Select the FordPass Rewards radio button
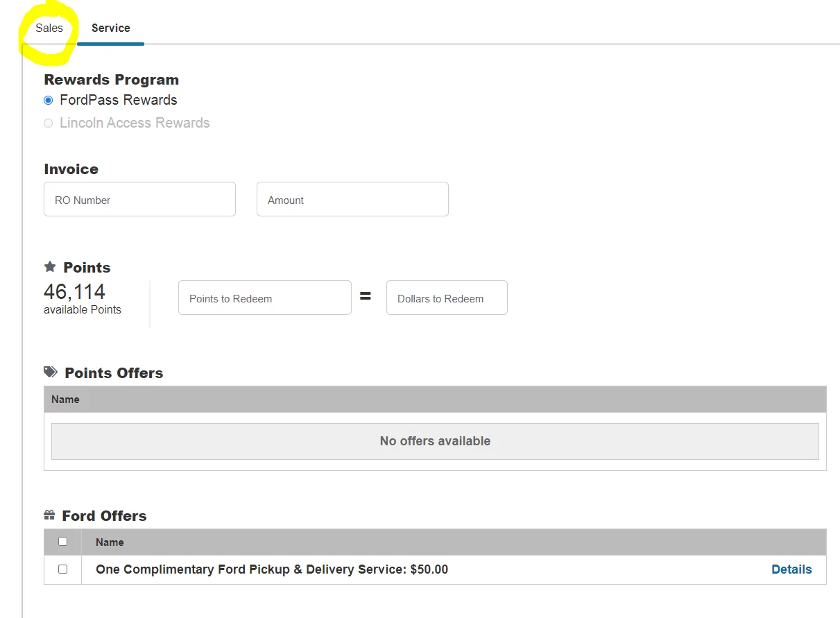The height and width of the screenshot is (618, 840). (x=48, y=101)
